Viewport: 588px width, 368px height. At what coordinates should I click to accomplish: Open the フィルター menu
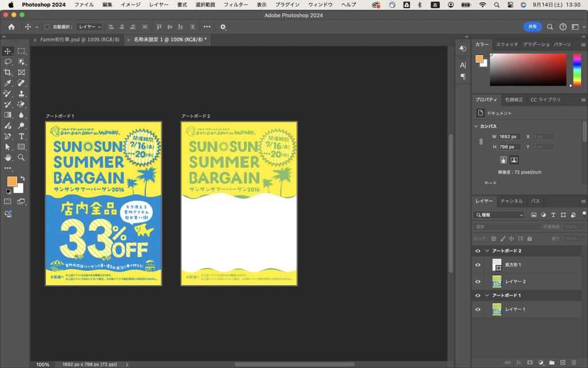(235, 5)
